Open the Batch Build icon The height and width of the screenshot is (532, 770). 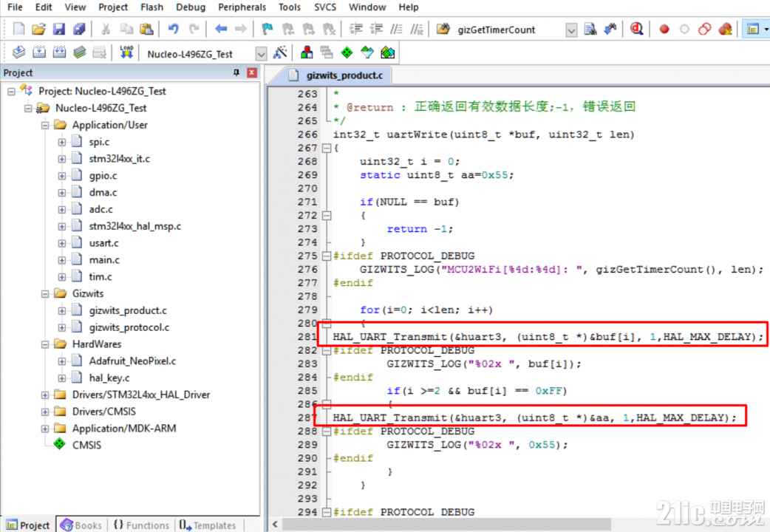(x=79, y=52)
